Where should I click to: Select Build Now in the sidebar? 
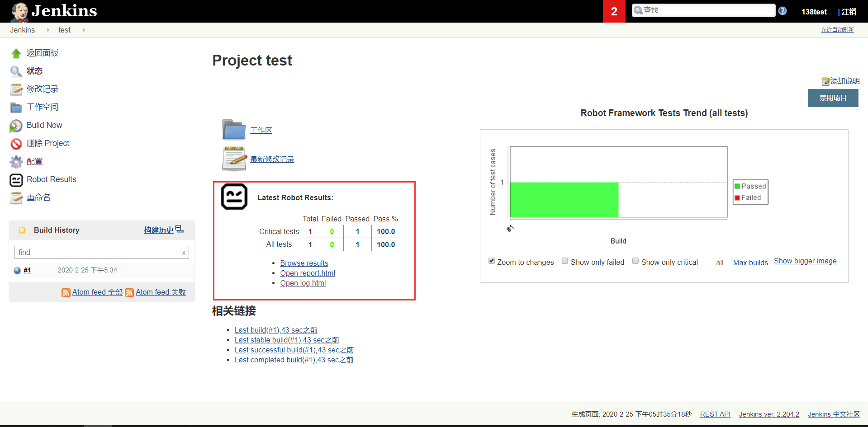(x=44, y=125)
